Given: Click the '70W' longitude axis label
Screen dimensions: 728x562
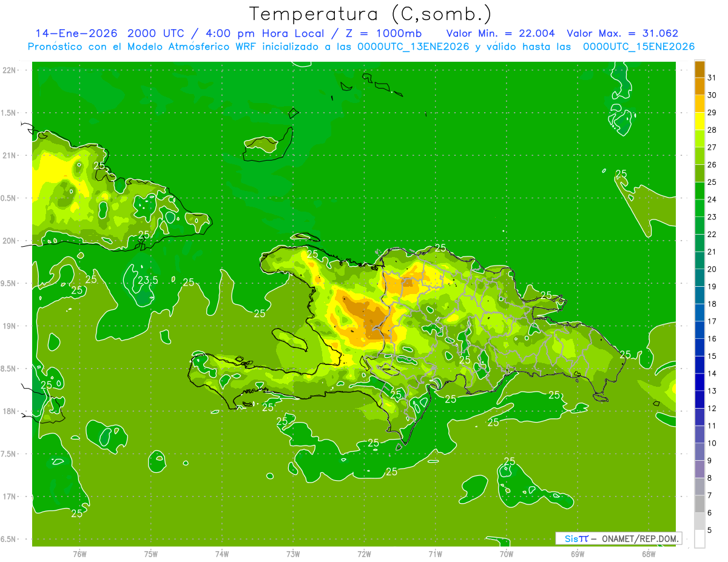Looking at the screenshot, I should coord(507,554).
